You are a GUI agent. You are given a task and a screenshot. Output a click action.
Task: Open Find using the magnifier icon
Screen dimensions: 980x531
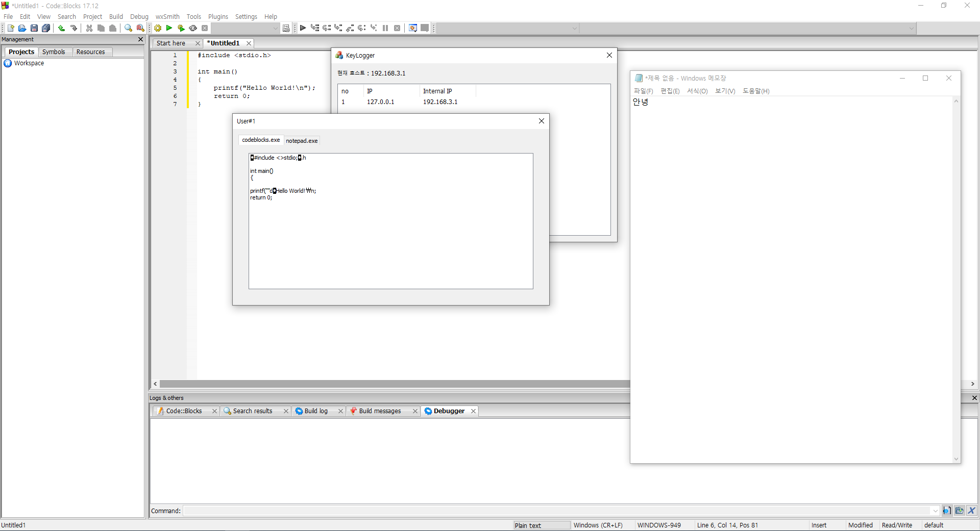click(x=129, y=28)
